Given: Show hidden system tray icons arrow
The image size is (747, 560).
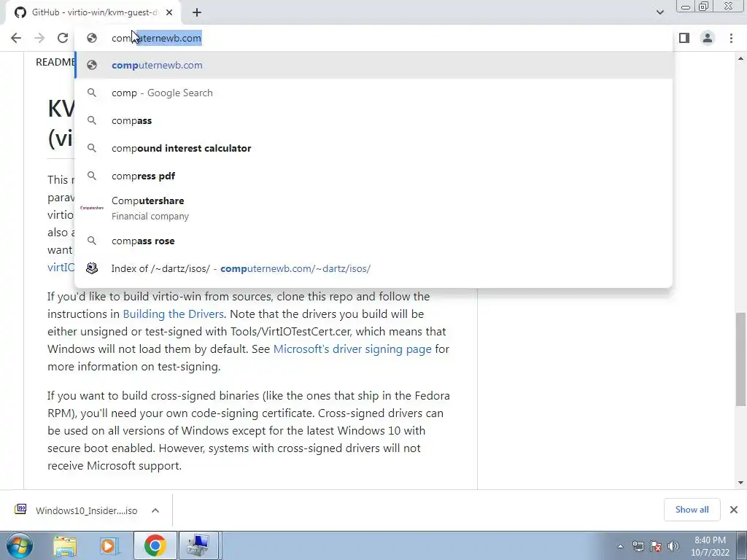Looking at the screenshot, I should [620, 546].
